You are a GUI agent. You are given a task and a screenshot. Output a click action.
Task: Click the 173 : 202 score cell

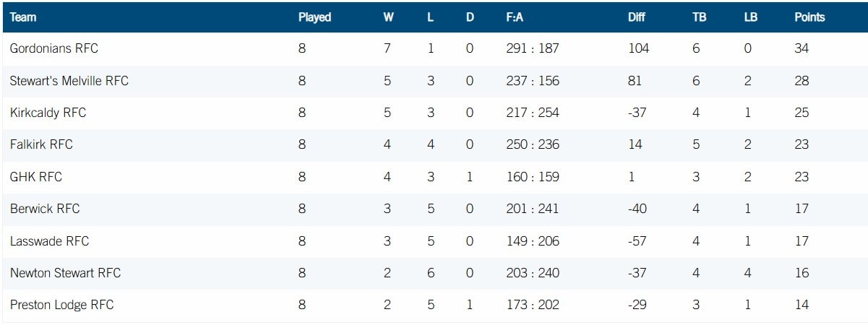pos(533,305)
